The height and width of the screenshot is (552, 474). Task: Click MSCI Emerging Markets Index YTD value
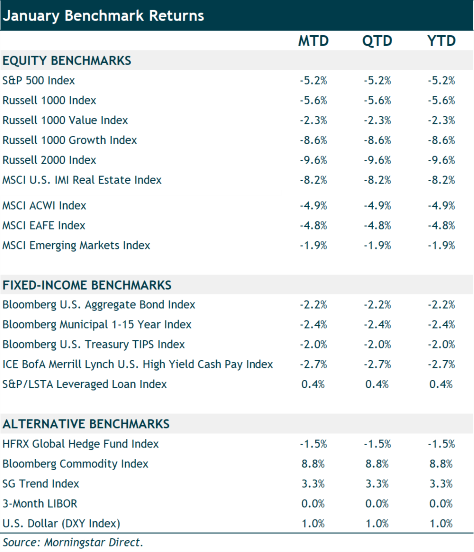442,245
